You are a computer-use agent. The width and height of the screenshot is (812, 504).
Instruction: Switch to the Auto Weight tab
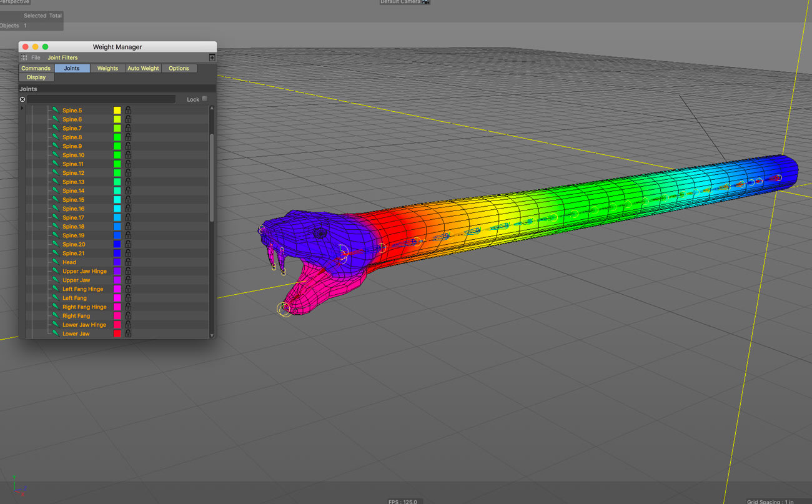(x=143, y=68)
